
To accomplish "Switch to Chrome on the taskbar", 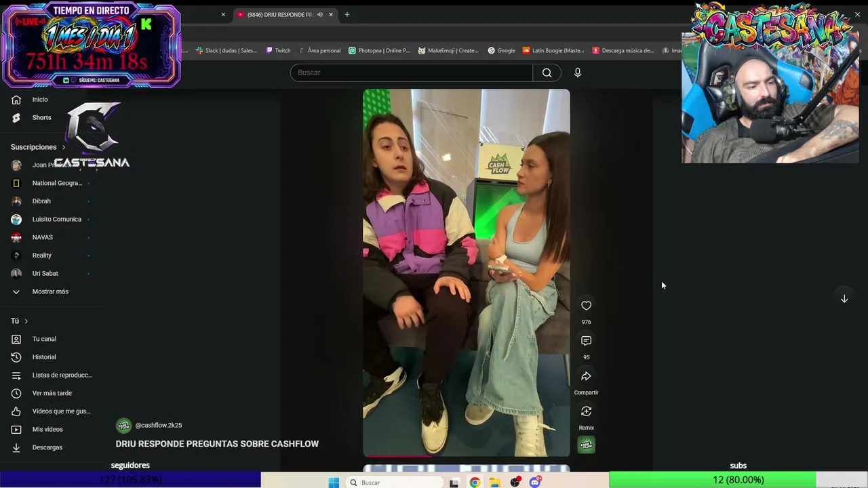I will (475, 483).
